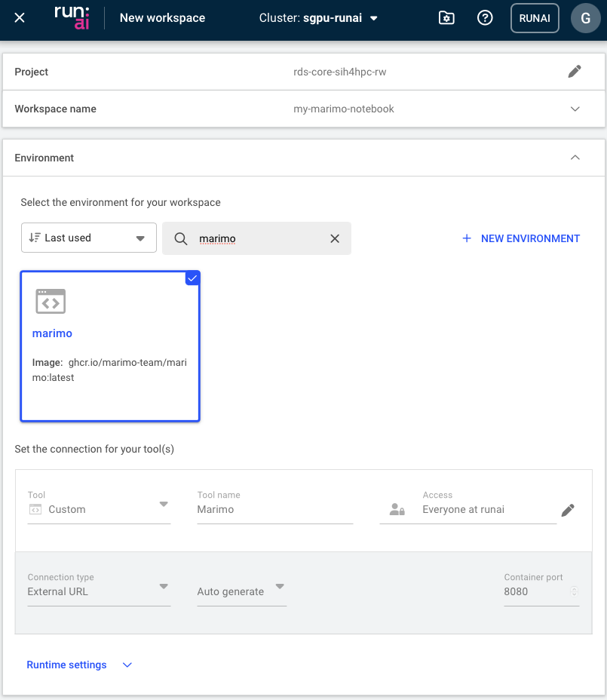607x700 pixels.
Task: Expand the Workspace name section
Action: point(575,109)
